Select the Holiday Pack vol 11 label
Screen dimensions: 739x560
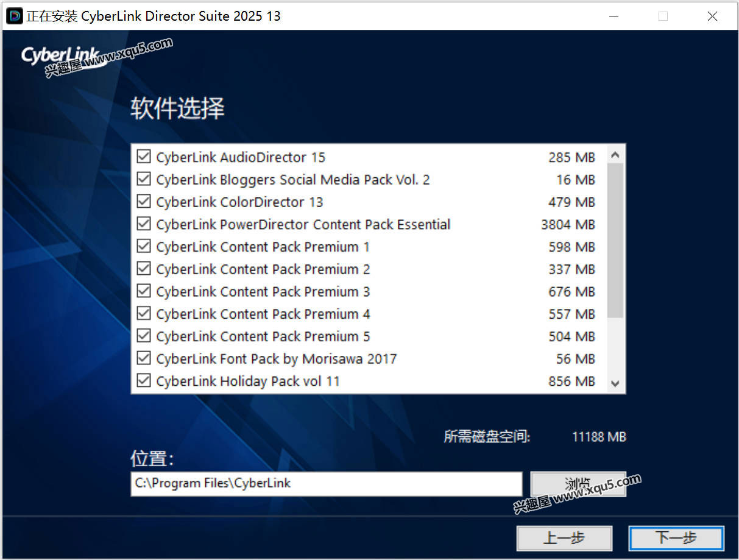(248, 381)
